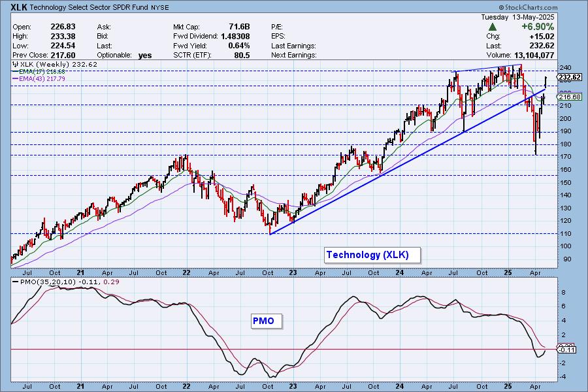Click the Open value 226.83
The height and width of the screenshot is (392, 588).
(63, 27)
